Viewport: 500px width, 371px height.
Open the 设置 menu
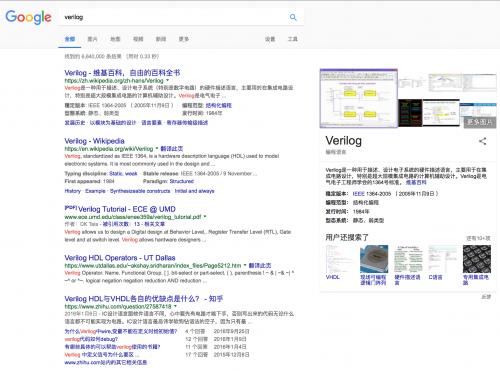tap(270, 39)
